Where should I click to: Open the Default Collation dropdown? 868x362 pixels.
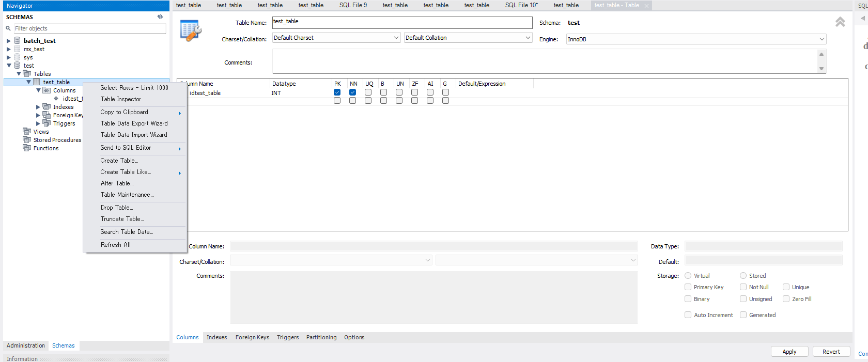[x=468, y=38]
